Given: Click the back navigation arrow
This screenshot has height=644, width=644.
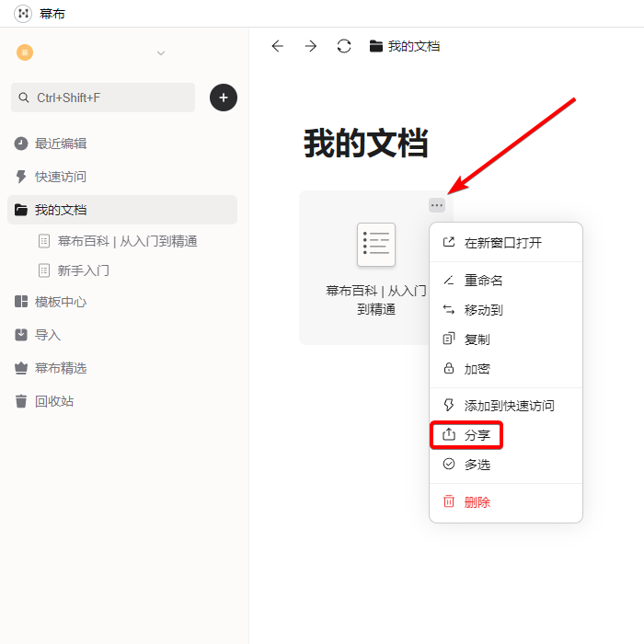Looking at the screenshot, I should (277, 46).
